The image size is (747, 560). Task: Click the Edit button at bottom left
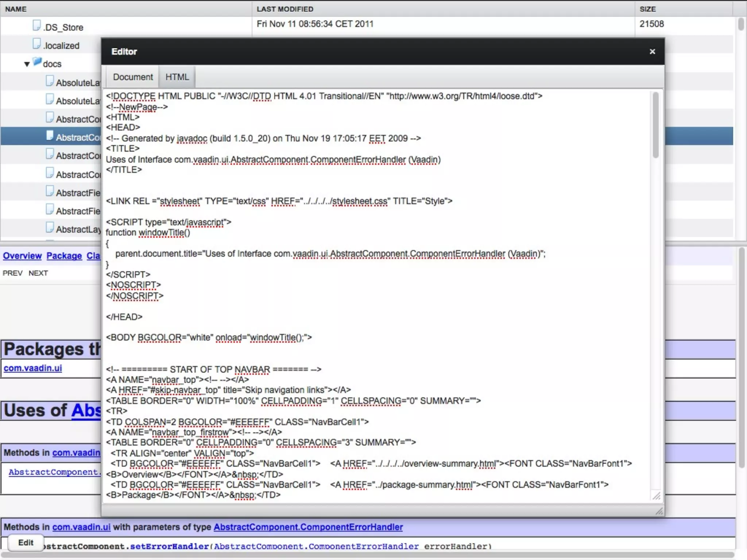click(x=26, y=542)
